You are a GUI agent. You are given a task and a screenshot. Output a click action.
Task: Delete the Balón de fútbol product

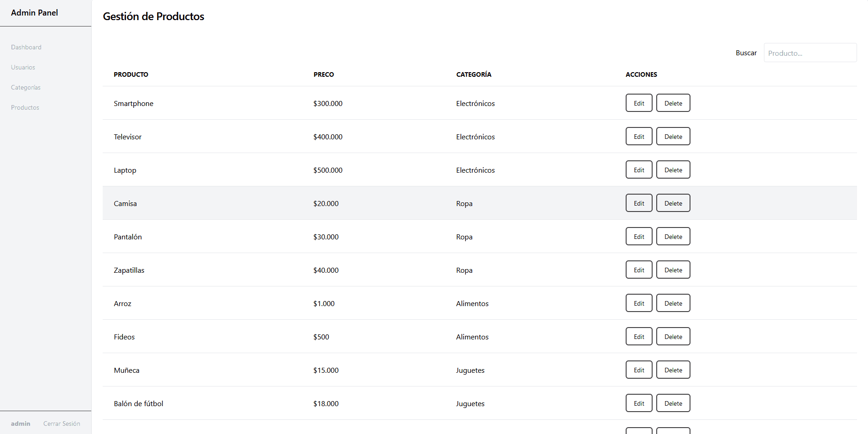click(x=673, y=403)
